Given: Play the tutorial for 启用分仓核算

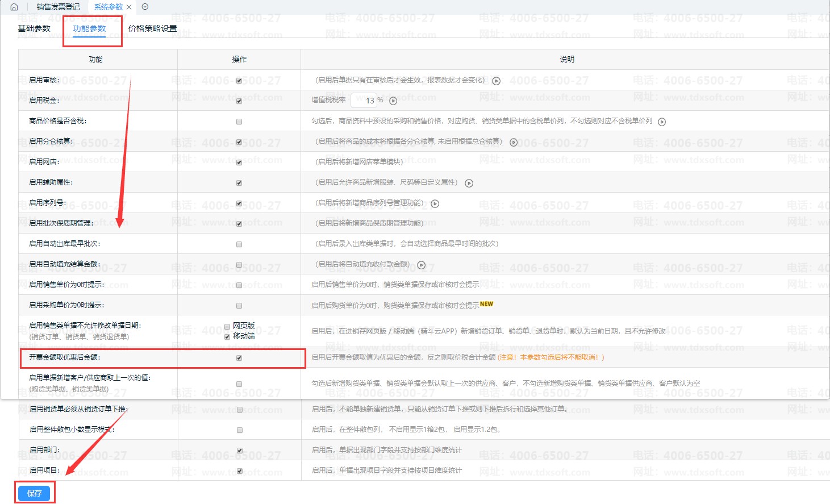Looking at the screenshot, I should [514, 142].
